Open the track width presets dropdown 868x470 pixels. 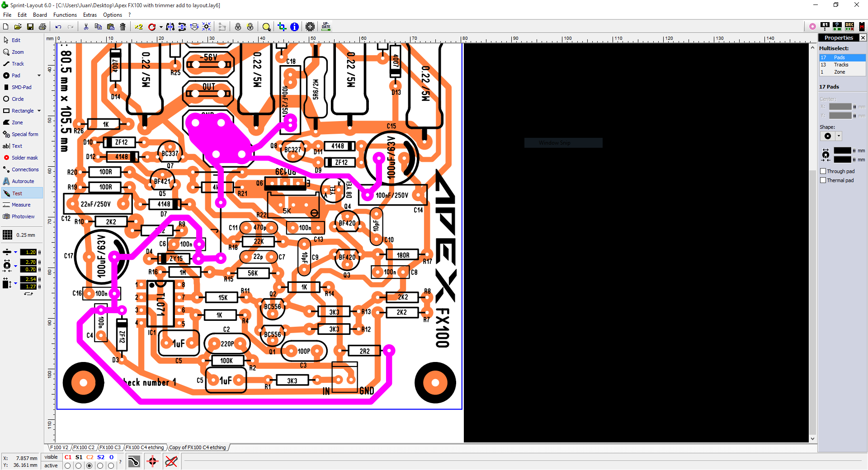tap(15, 252)
